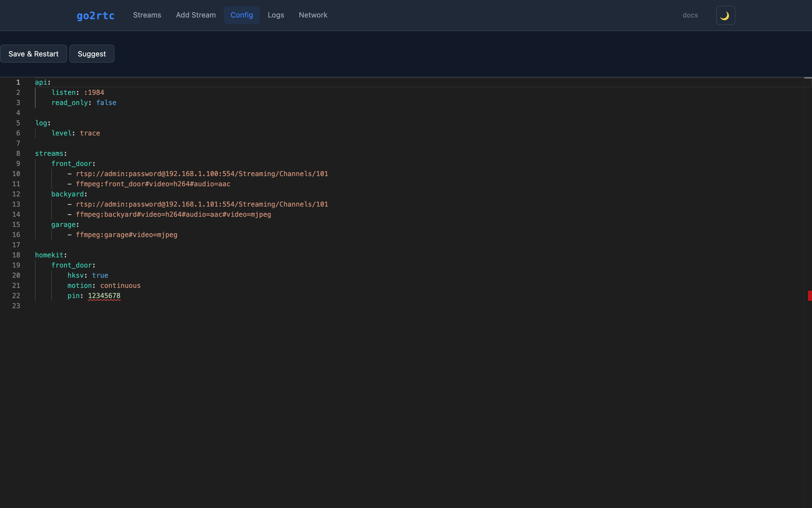Select the Config tab
Viewport: 812px width, 508px height.
point(242,15)
